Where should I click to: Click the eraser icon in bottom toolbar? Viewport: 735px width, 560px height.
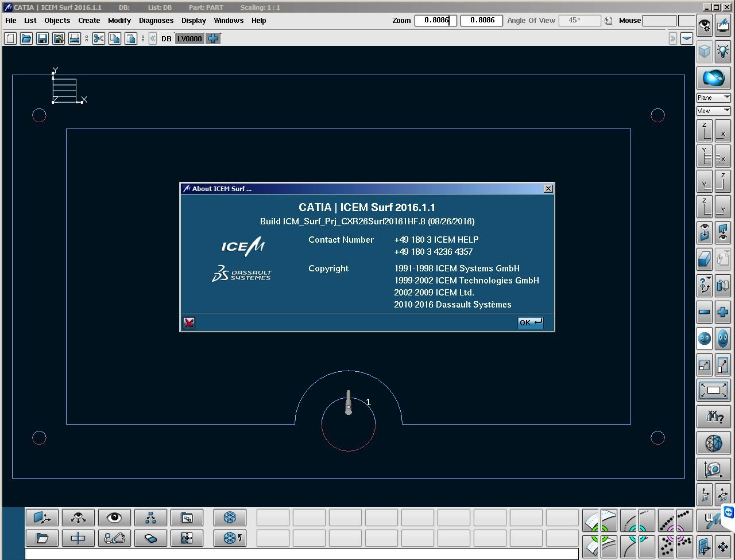(x=150, y=538)
